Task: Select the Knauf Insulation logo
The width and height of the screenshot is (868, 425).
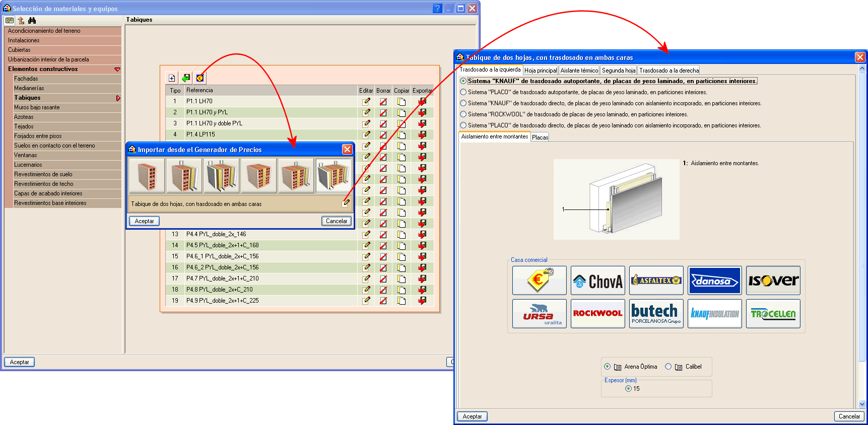Action: tap(715, 314)
